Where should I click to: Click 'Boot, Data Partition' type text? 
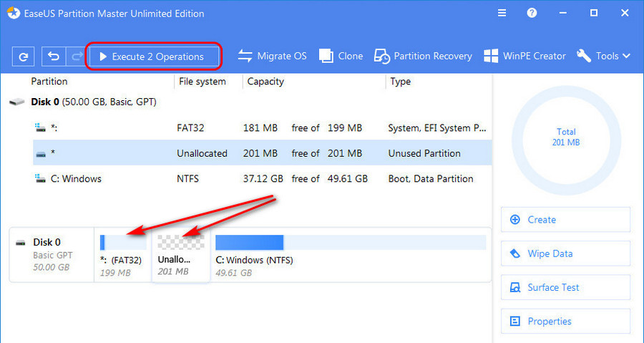tap(431, 179)
